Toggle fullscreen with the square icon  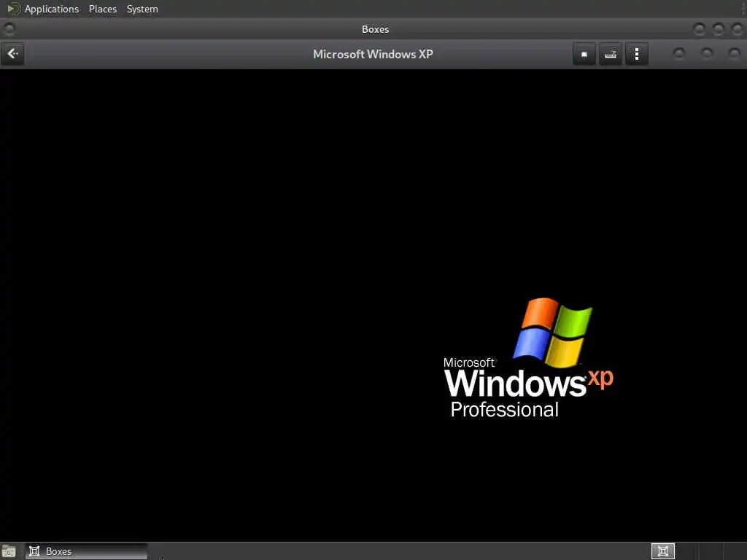[584, 54]
